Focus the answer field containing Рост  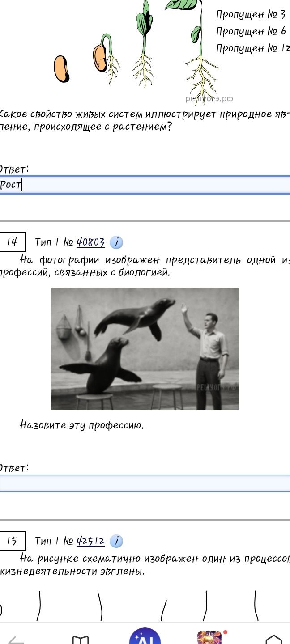click(x=145, y=185)
